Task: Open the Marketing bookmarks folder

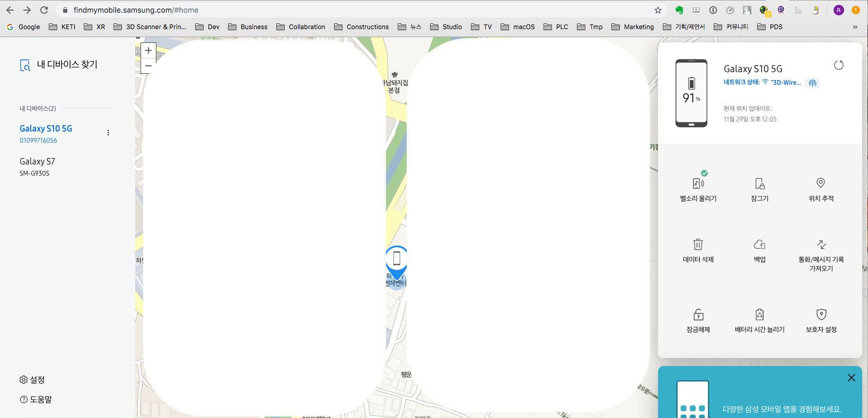Action: point(633,27)
